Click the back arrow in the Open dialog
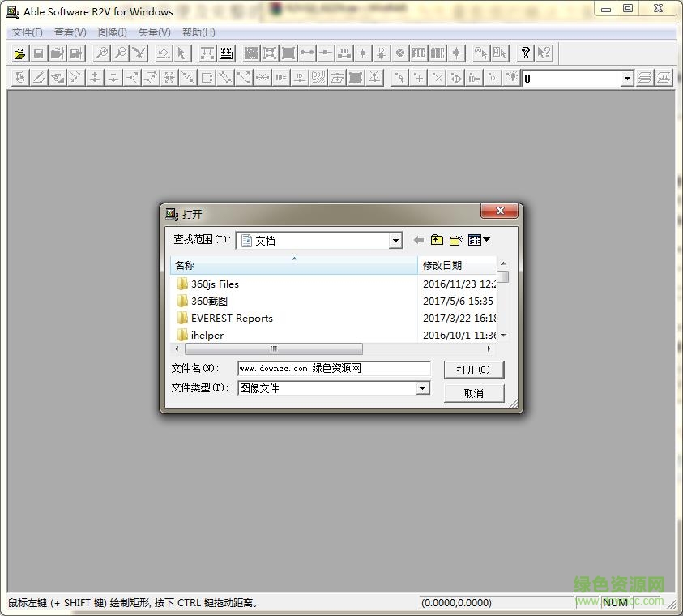Viewport: 683px width, 616px height. click(x=418, y=240)
